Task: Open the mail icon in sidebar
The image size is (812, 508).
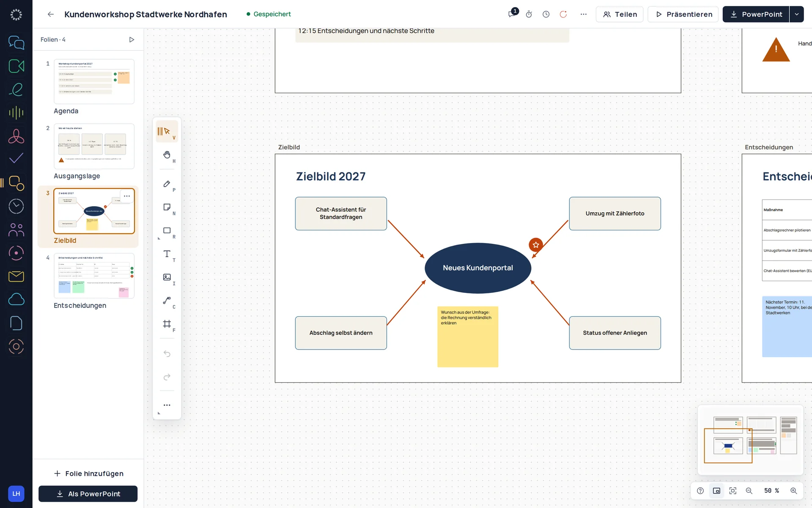Action: coord(16,276)
